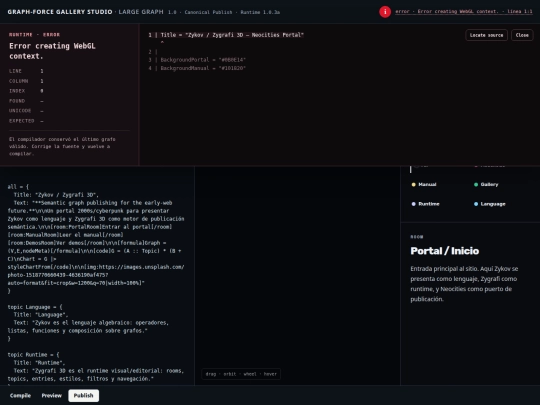The width and height of the screenshot is (540, 405).
Task: Click the yellow Manual color dot
Action: coord(414,185)
